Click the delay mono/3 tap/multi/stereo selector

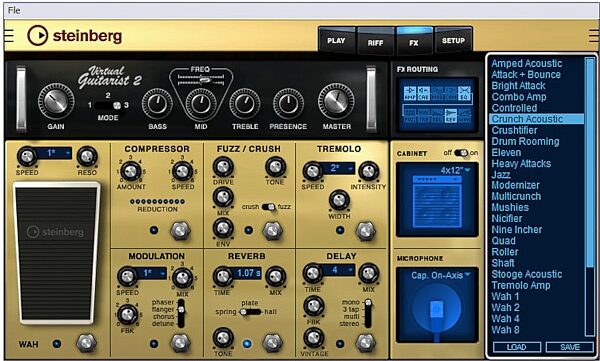367,313
